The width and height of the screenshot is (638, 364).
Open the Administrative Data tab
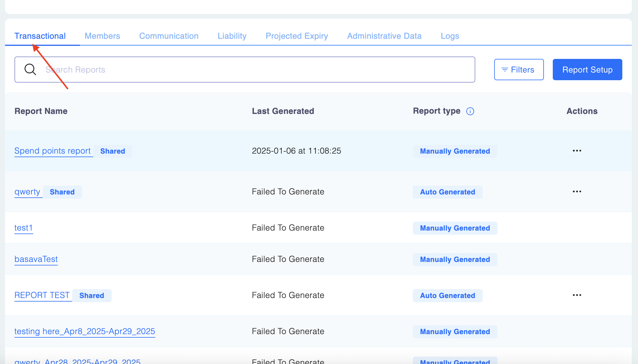(384, 36)
